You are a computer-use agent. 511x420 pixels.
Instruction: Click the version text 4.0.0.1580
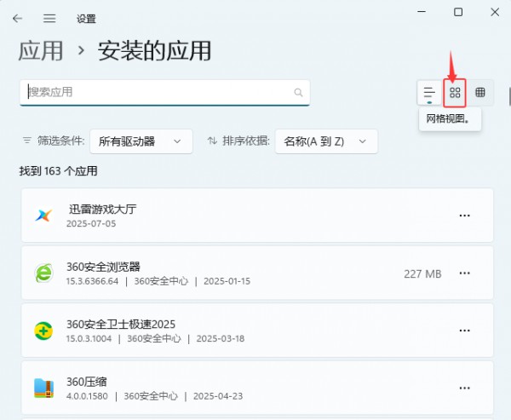(87, 396)
